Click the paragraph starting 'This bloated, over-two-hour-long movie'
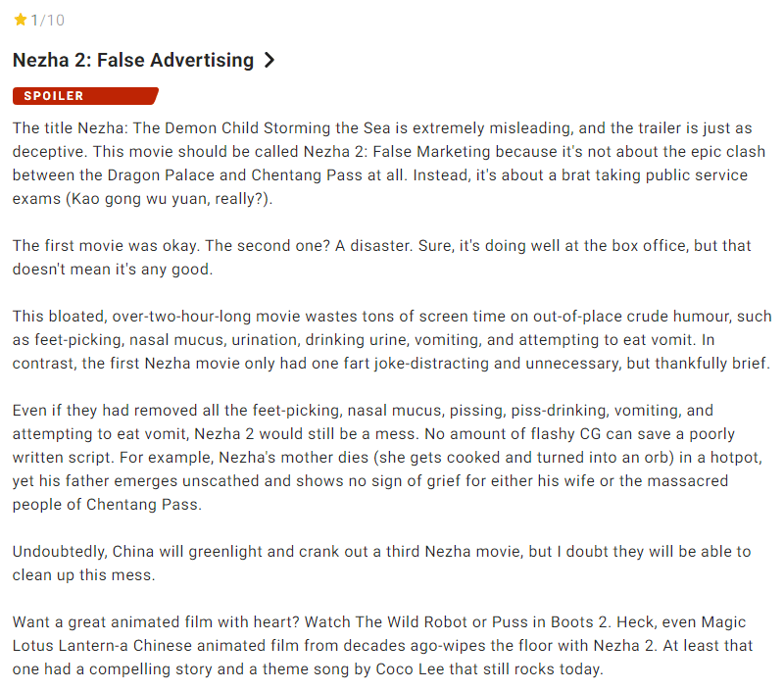The height and width of the screenshot is (691, 784). pyautogui.click(x=392, y=340)
